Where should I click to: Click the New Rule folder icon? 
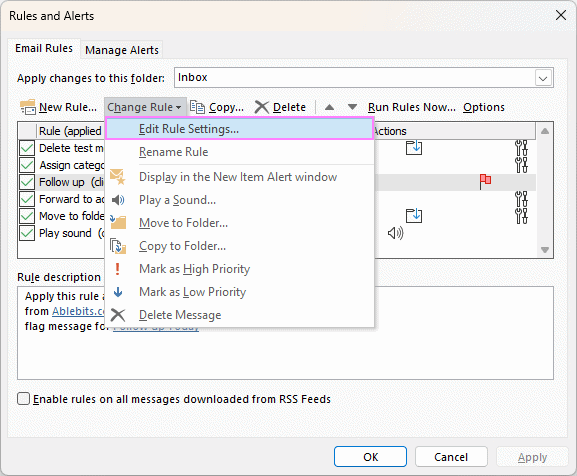coord(28,107)
